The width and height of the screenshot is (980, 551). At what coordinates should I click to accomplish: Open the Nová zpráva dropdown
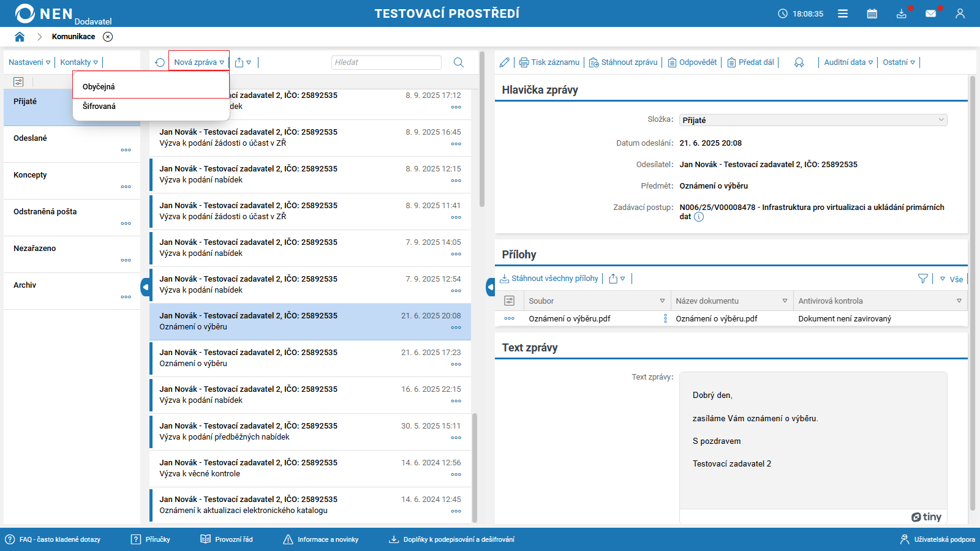coord(199,62)
